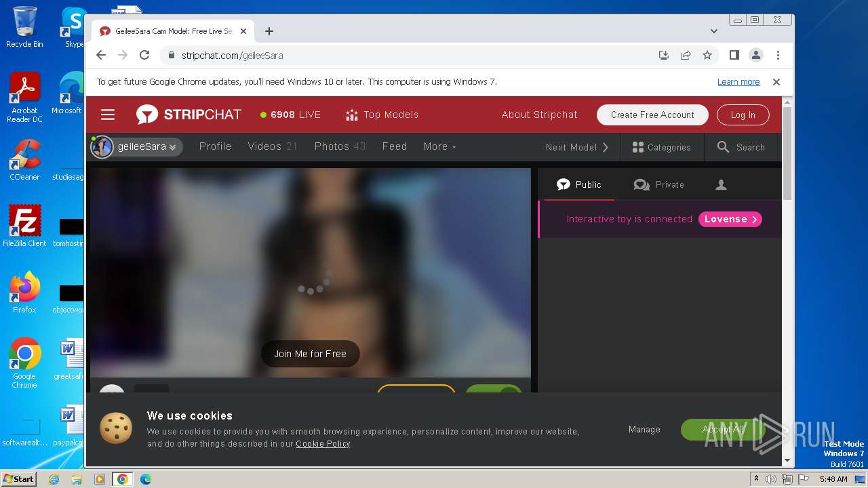This screenshot has height=488, width=868.
Task: Click geileeSara model avatar
Action: 102,146
